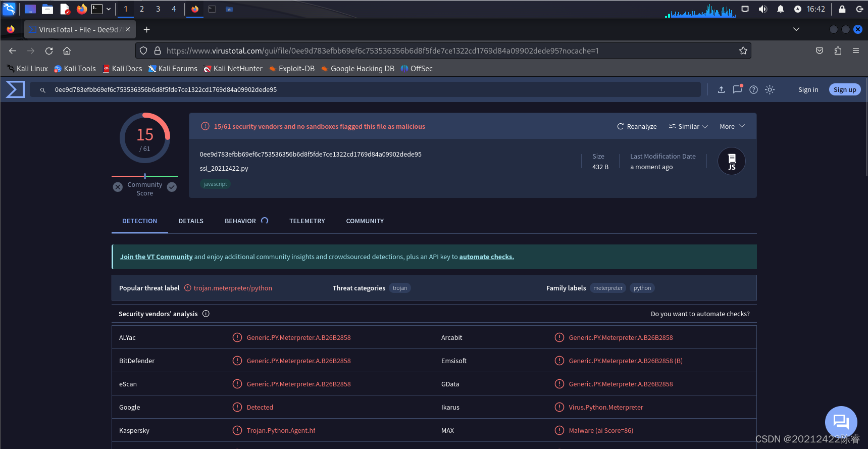Open Kali Forums bookmark
868x449 pixels.
[173, 69]
